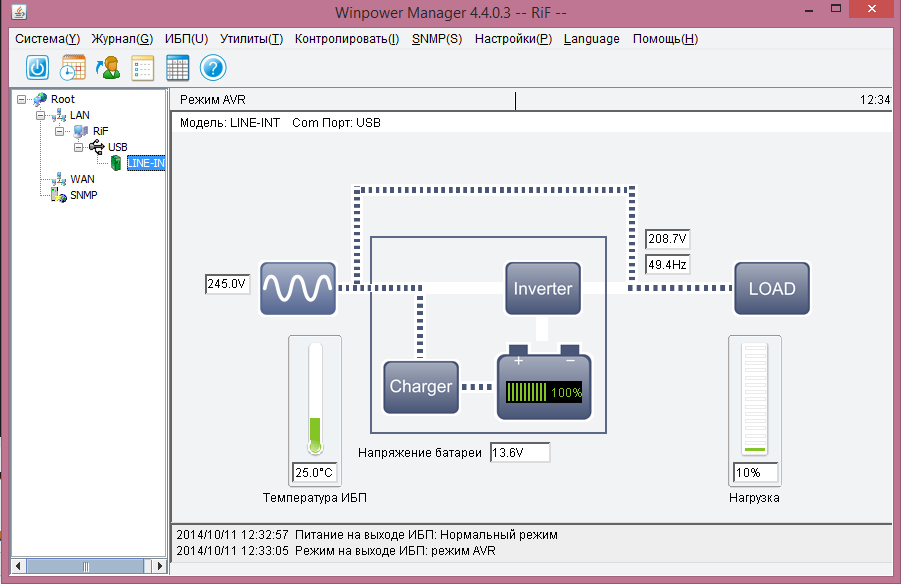Click the Нагрузка label
Image resolution: width=901 pixels, height=584 pixels.
pyautogui.click(x=754, y=498)
